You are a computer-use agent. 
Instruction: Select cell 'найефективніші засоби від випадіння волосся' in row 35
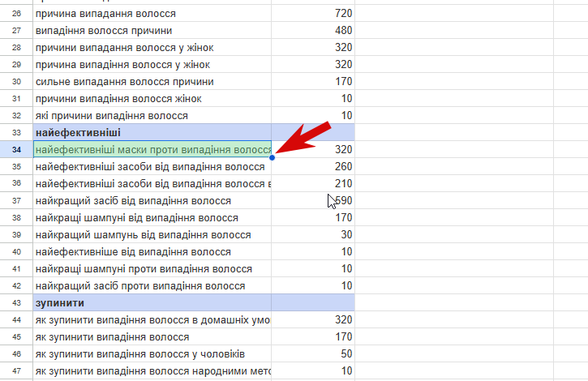152,166
